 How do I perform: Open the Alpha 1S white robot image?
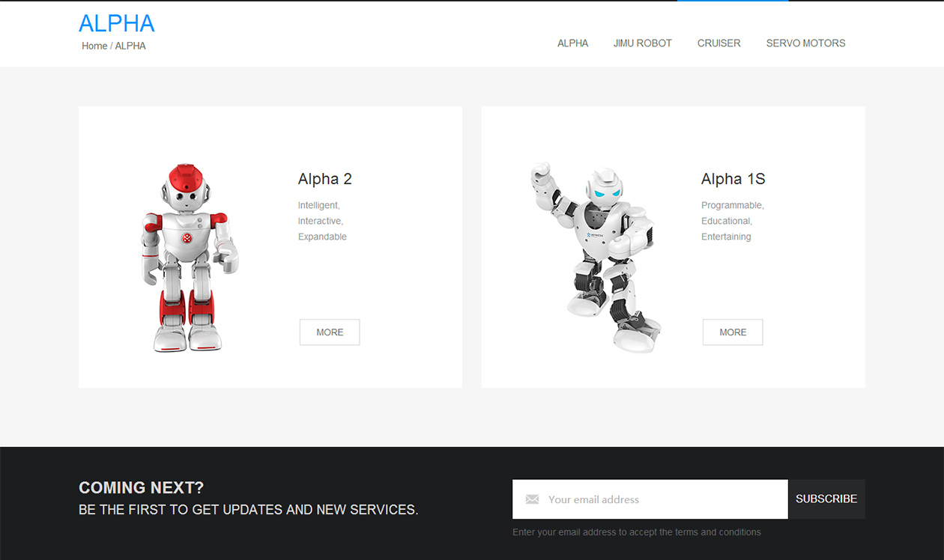tap(596, 257)
